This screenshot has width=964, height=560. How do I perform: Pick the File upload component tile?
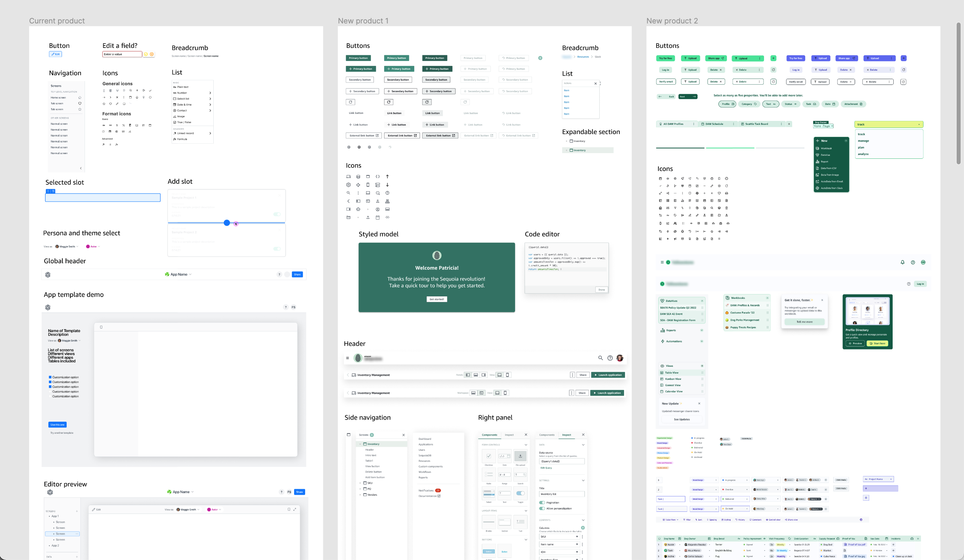(x=520, y=456)
